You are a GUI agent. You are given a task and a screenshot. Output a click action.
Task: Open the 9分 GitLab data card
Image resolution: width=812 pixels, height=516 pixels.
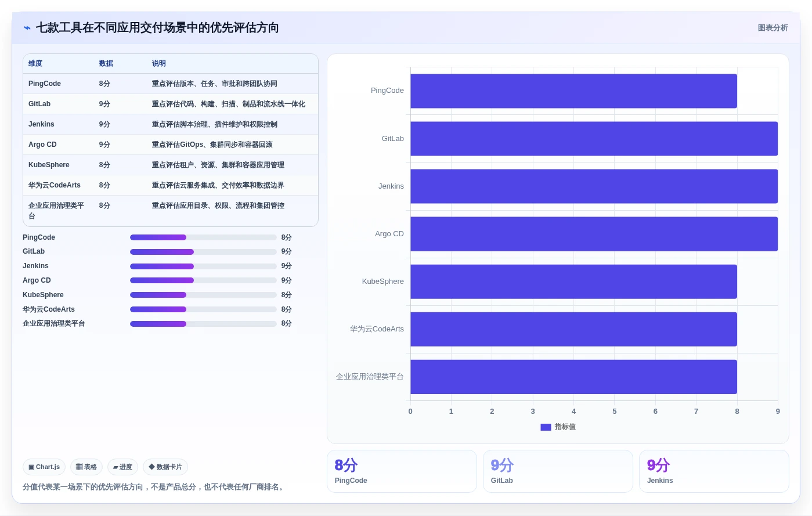pyautogui.click(x=558, y=471)
